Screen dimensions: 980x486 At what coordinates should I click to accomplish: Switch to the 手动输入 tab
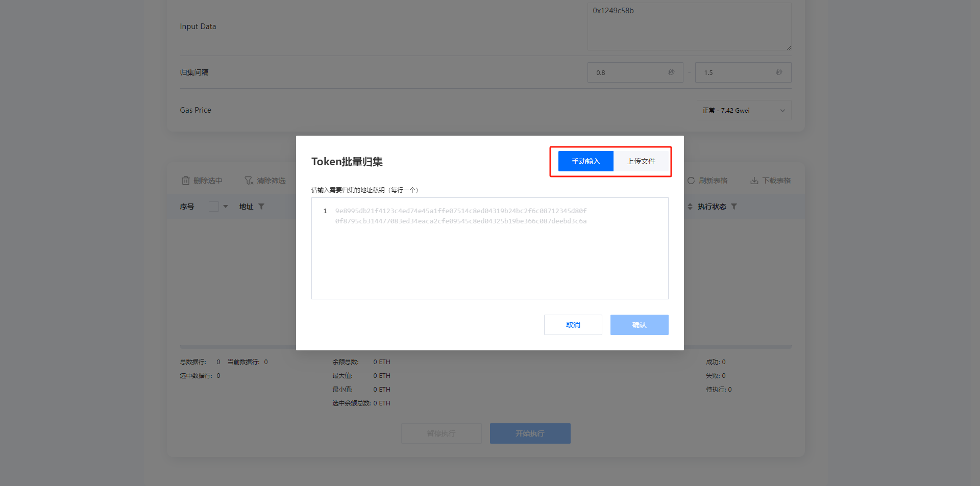coord(585,161)
